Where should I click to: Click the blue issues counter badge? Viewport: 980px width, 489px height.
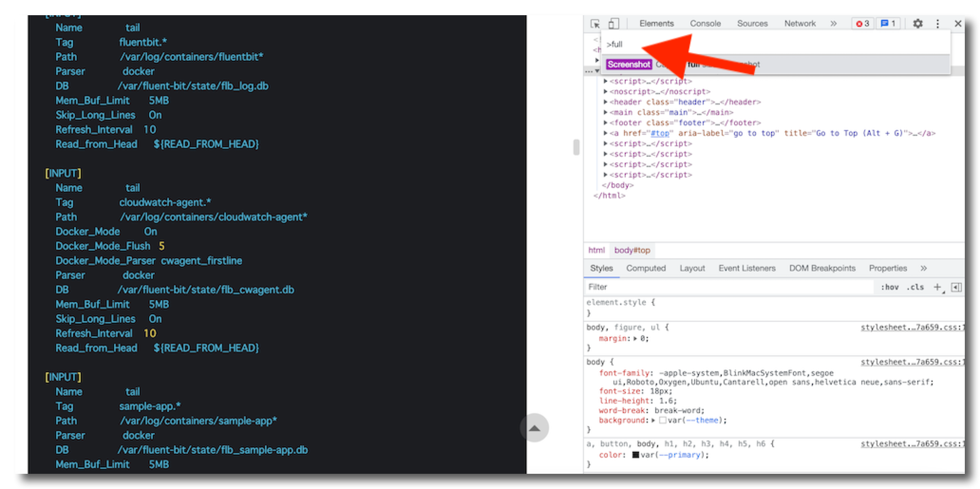click(x=888, y=23)
